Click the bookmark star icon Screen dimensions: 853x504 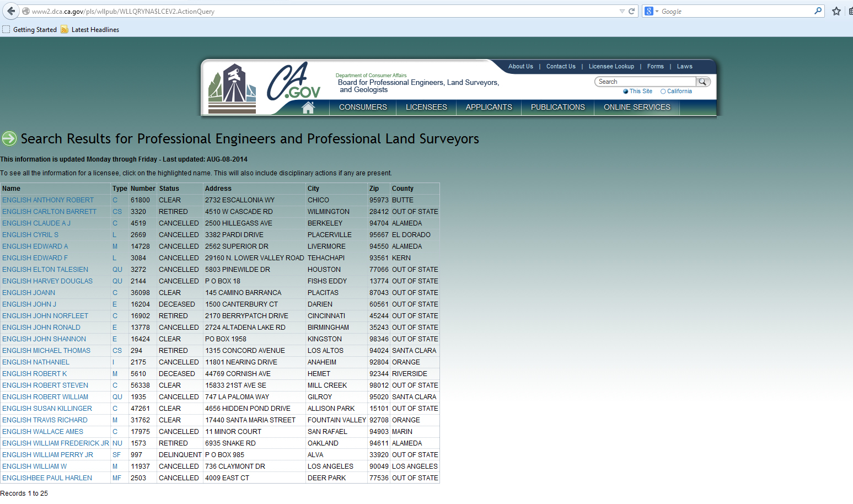836,11
